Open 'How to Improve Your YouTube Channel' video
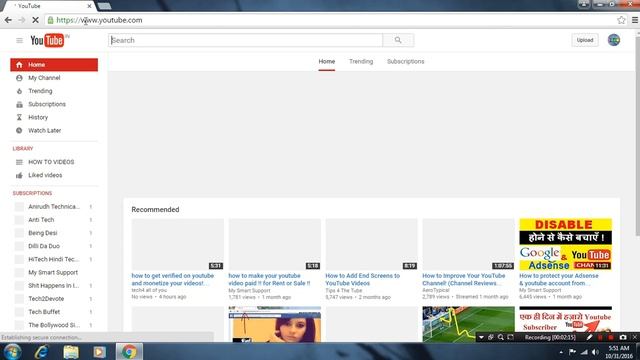Image resolution: width=640 pixels, height=360 pixels. tap(464, 279)
